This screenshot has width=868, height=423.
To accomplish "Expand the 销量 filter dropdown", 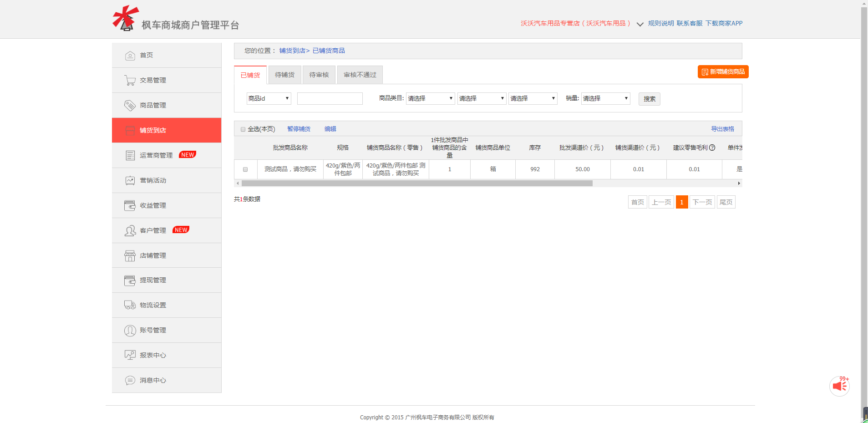I will 605,98.
